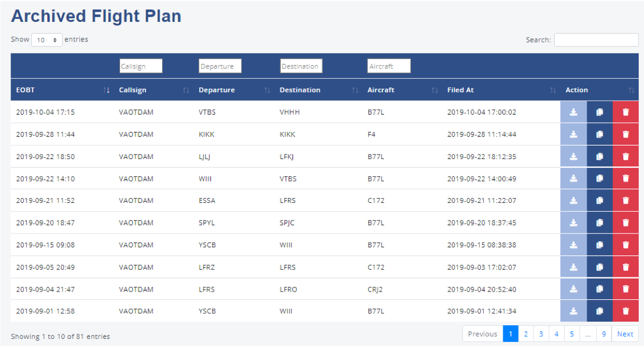
Task: Click the Previous page button
Action: (483, 334)
